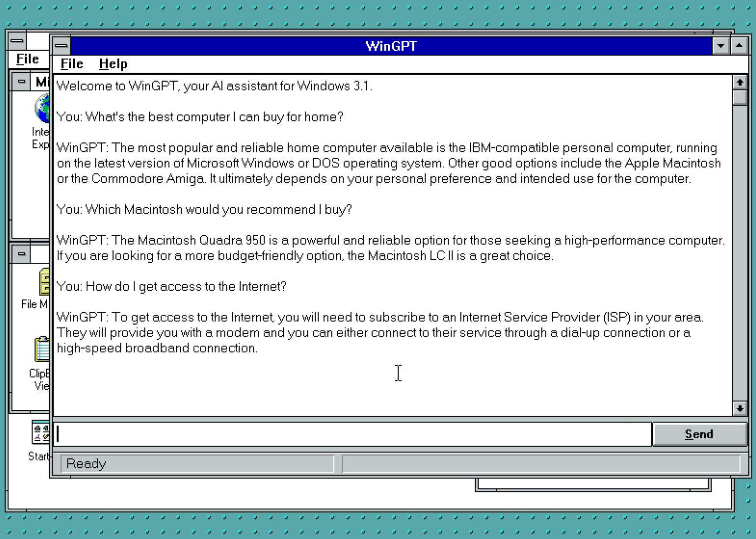The height and width of the screenshot is (539, 756).
Task: Open the Internet Explorer program icon
Action: click(42, 109)
